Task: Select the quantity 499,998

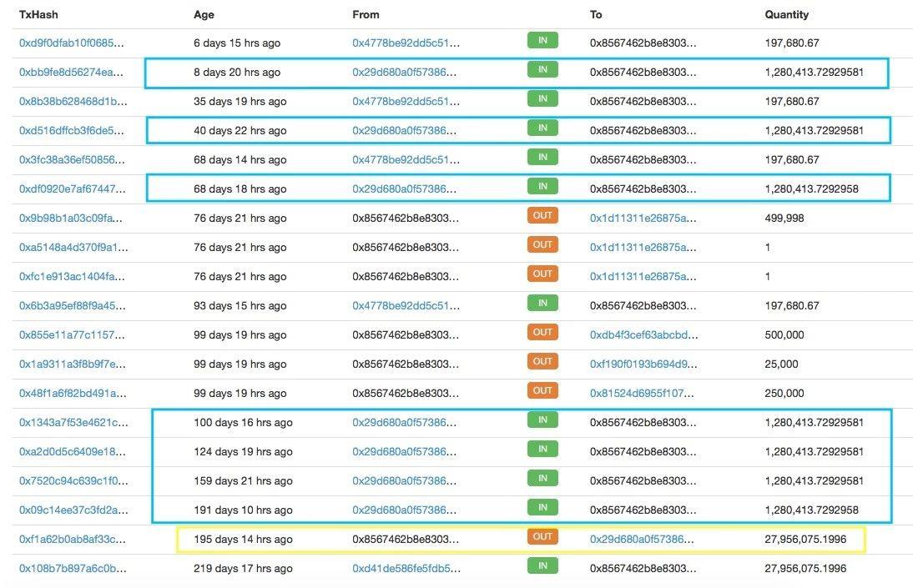Action: 784,218
